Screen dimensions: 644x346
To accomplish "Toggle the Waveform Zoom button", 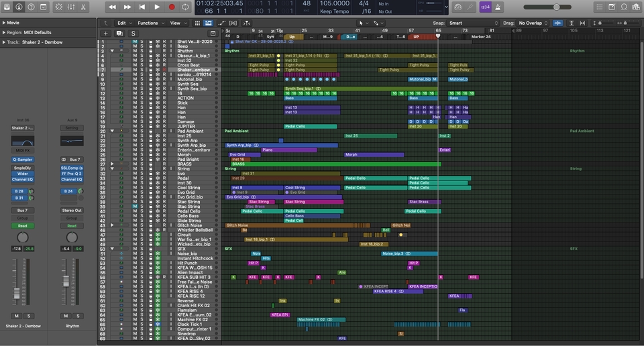I will click(557, 23).
